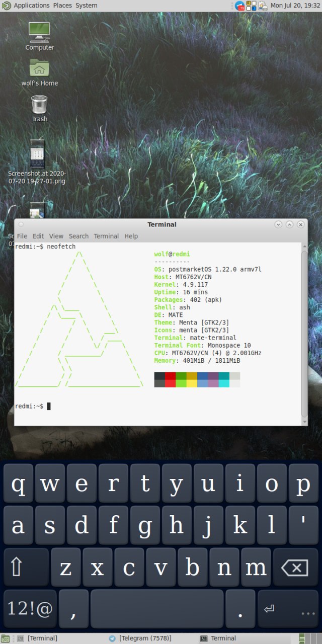Click the red color block in neofetch output
322x644 pixels.
tap(171, 376)
